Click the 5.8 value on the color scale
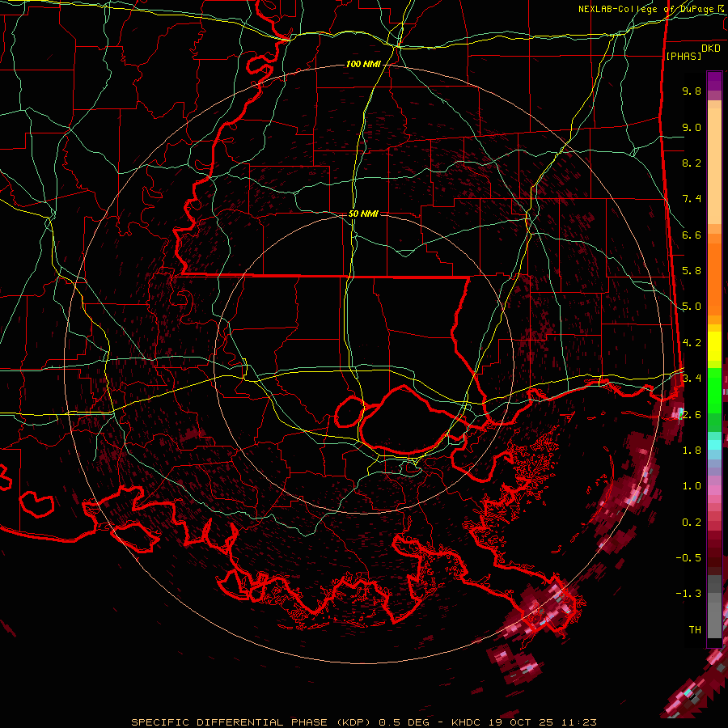This screenshot has height=728, width=728. pos(692,271)
